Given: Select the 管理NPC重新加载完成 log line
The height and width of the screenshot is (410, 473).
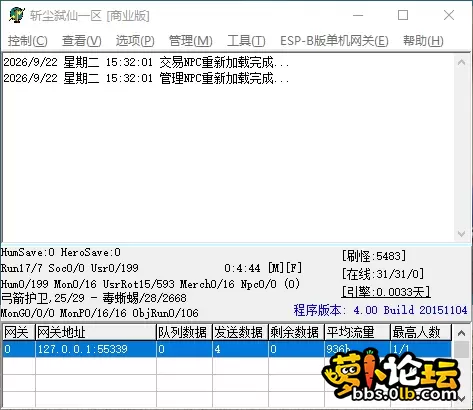Looking at the screenshot, I should point(146,78).
